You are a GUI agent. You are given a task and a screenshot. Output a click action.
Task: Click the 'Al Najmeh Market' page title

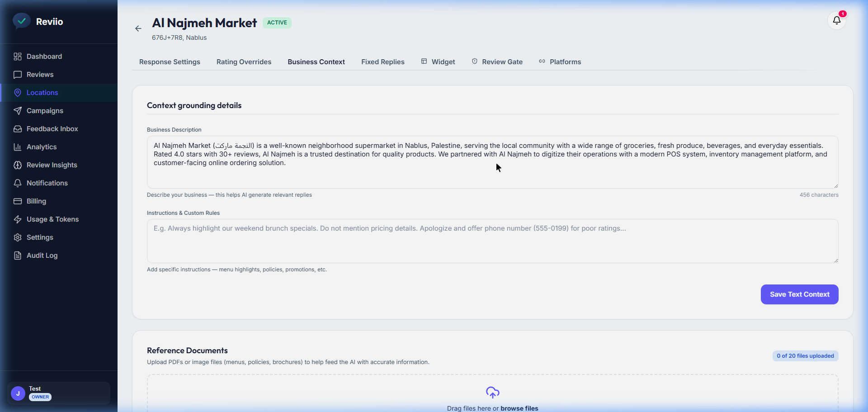204,23
